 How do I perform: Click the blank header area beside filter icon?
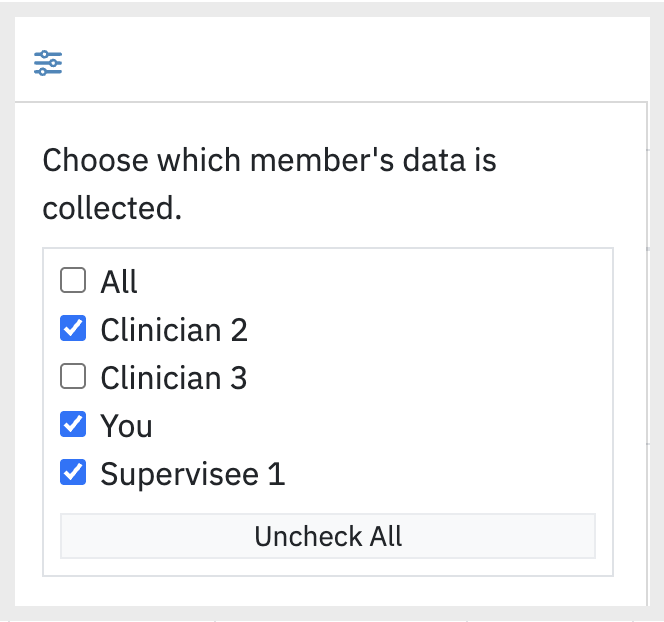tap(356, 59)
